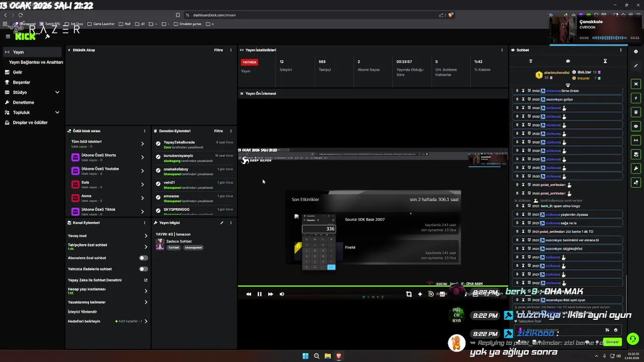The height and width of the screenshot is (362, 644).
Task: Toggle Abonelere özel sohbet switch
Action: pyautogui.click(x=143, y=258)
